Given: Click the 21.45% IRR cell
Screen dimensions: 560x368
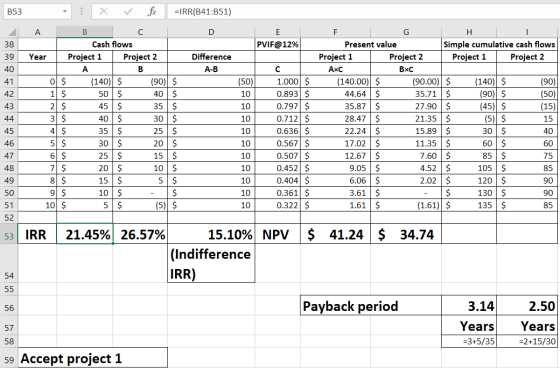Looking at the screenshot, I should (x=85, y=234).
